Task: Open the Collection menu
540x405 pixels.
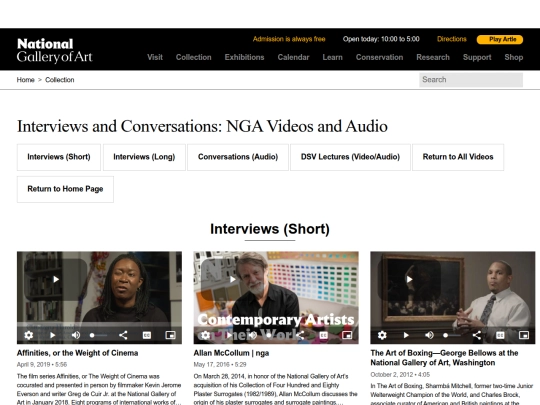Action: 194,57
